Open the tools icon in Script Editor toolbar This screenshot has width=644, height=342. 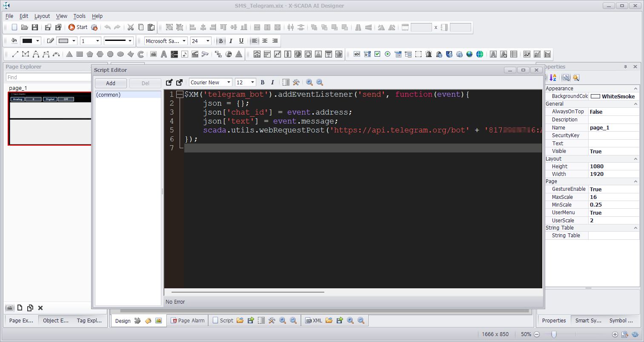(x=296, y=82)
